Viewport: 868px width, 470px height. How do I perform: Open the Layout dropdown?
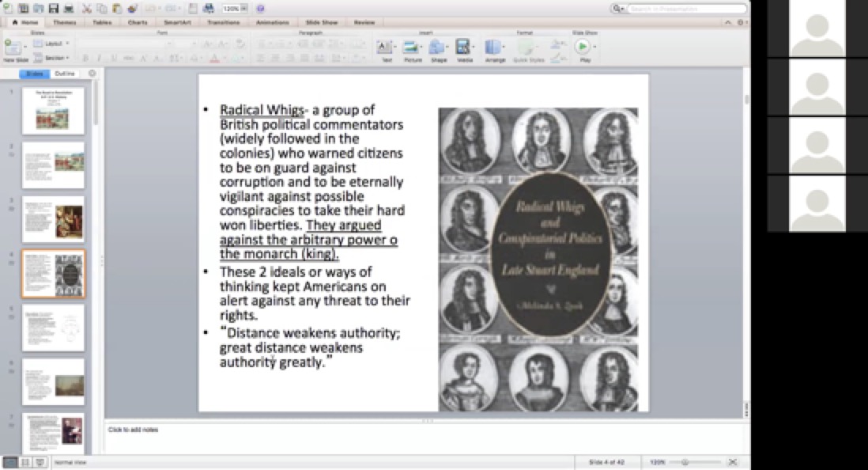[x=51, y=44]
